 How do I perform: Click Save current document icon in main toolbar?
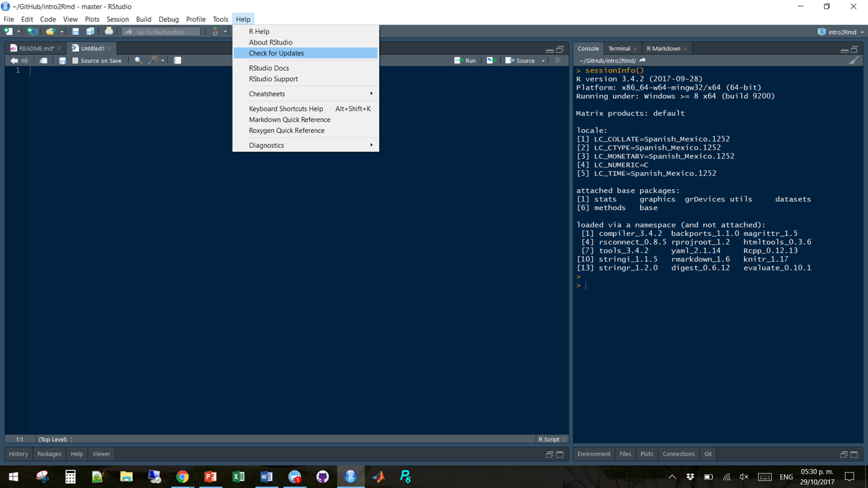75,32
